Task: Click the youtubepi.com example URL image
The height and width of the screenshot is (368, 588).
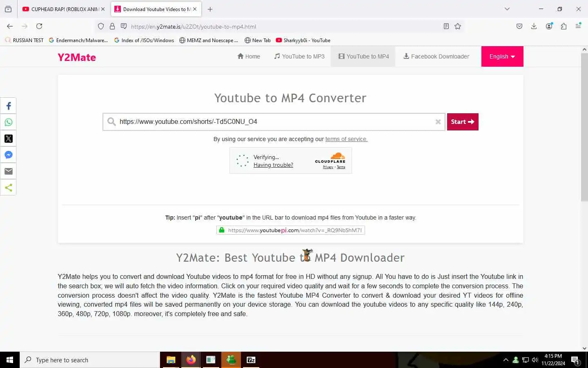Action: coord(290,230)
